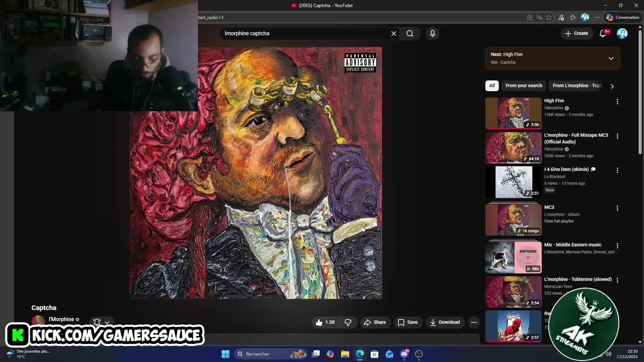Screen dimensions: 644x362
Task: Open YouTube notifications bell
Action: [x=603, y=33]
